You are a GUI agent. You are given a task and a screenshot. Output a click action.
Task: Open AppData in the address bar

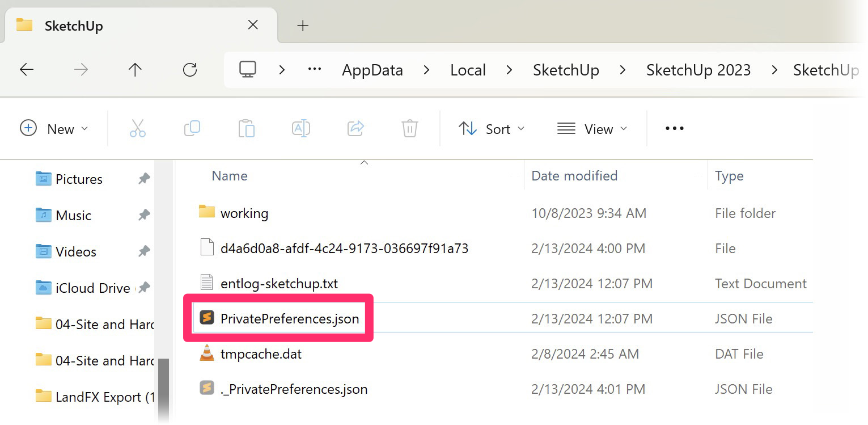click(372, 70)
